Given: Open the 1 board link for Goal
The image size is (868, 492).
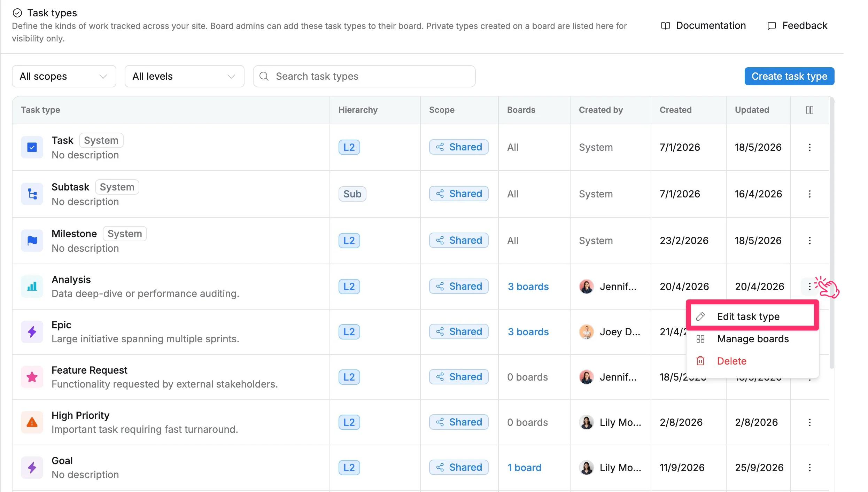Looking at the screenshot, I should pos(524,468).
